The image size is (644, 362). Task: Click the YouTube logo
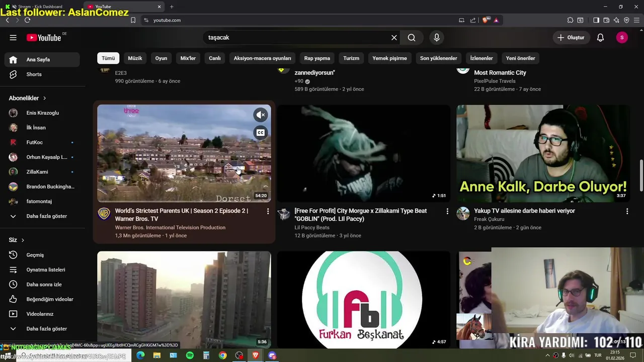click(44, 38)
